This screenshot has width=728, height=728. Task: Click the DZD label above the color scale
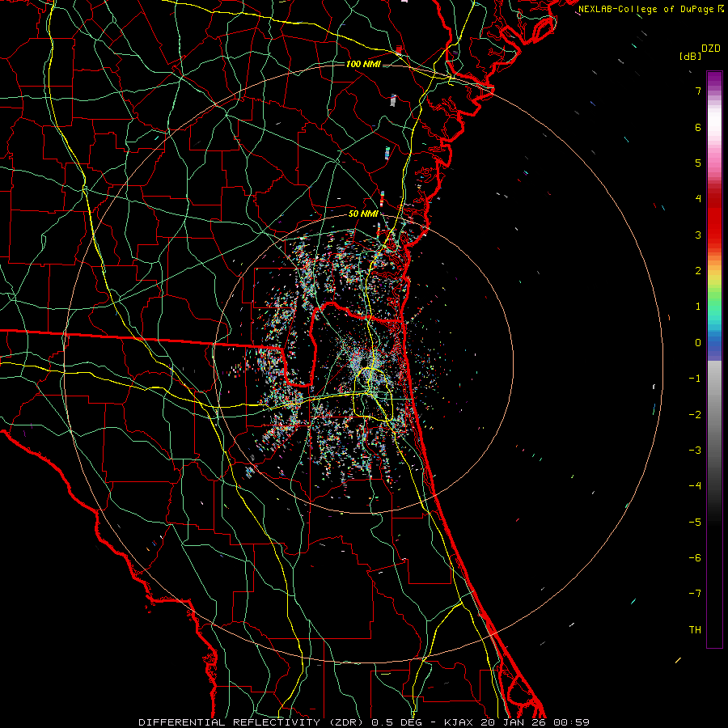(711, 49)
